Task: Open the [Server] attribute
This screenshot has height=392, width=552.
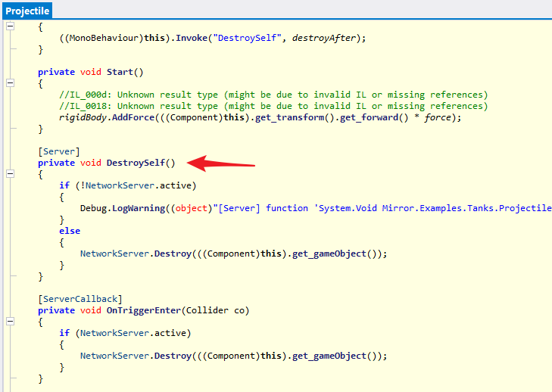Action: pos(59,151)
